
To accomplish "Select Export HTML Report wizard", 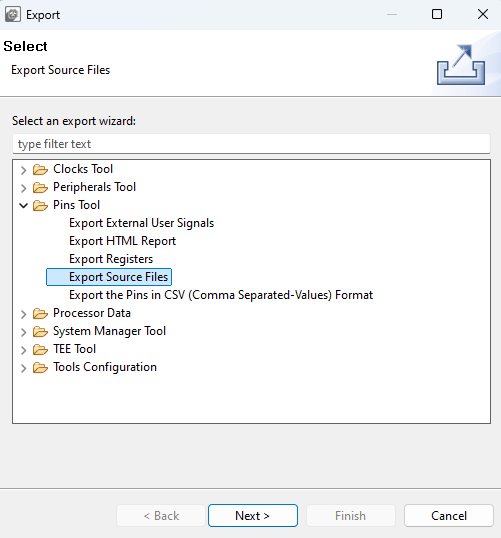I will coord(123,241).
